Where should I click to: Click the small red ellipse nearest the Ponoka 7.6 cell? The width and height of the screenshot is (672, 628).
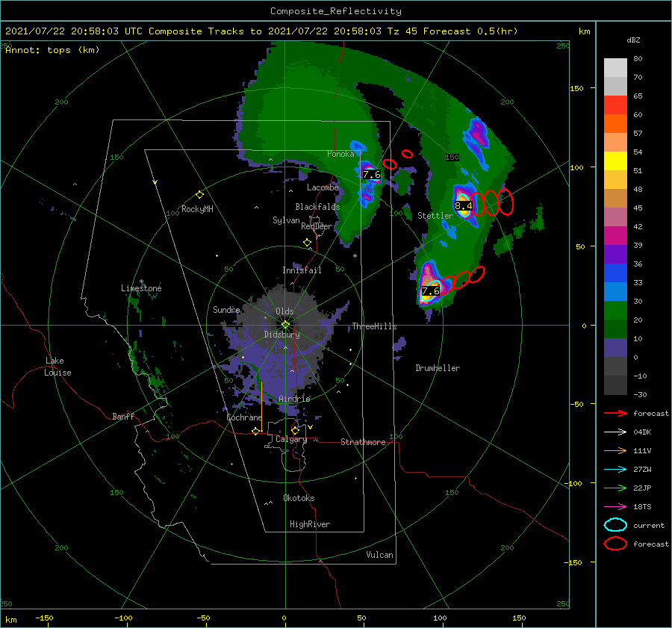[390, 164]
